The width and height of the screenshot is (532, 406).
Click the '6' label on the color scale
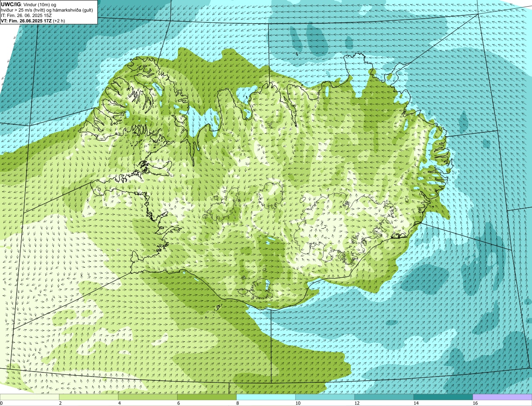click(179, 403)
